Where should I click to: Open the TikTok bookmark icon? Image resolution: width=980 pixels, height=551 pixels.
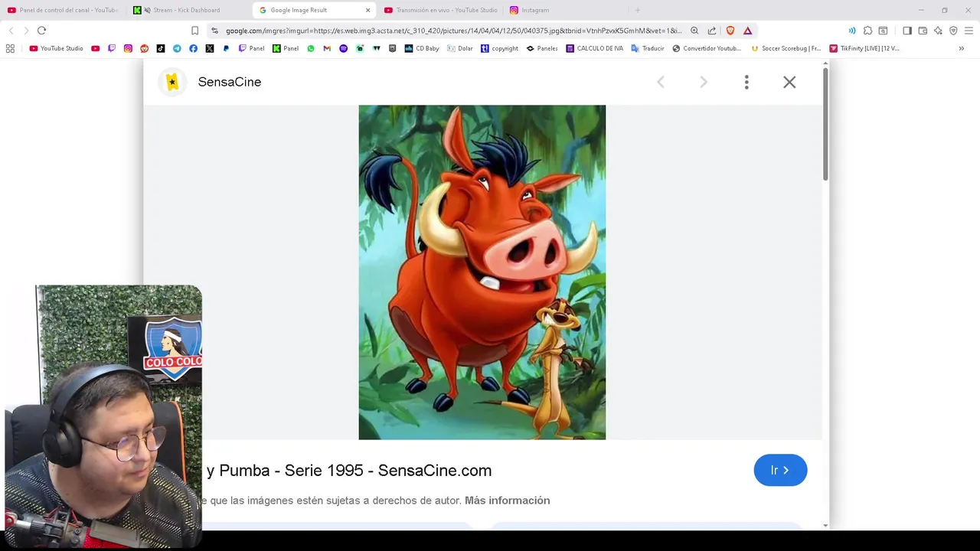tap(160, 48)
